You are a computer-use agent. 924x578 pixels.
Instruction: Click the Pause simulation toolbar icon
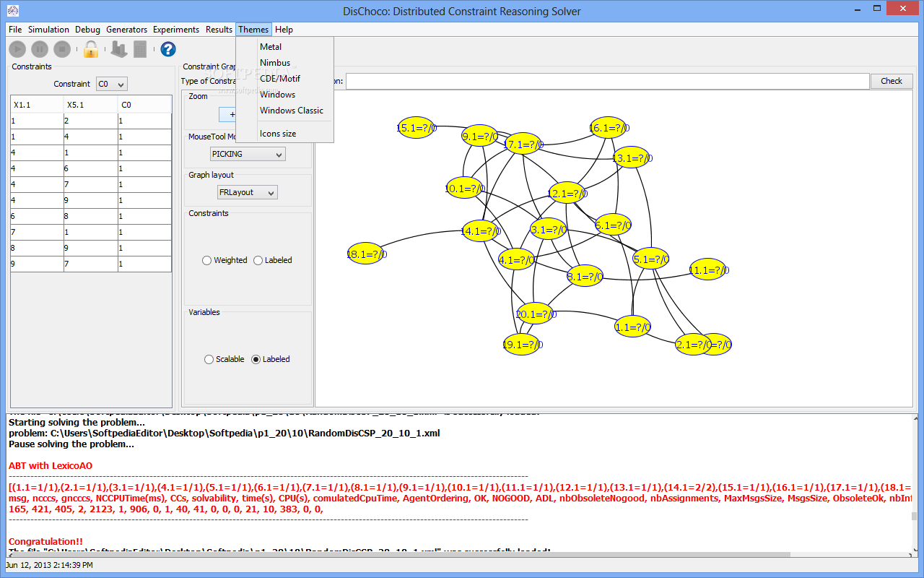[39, 49]
